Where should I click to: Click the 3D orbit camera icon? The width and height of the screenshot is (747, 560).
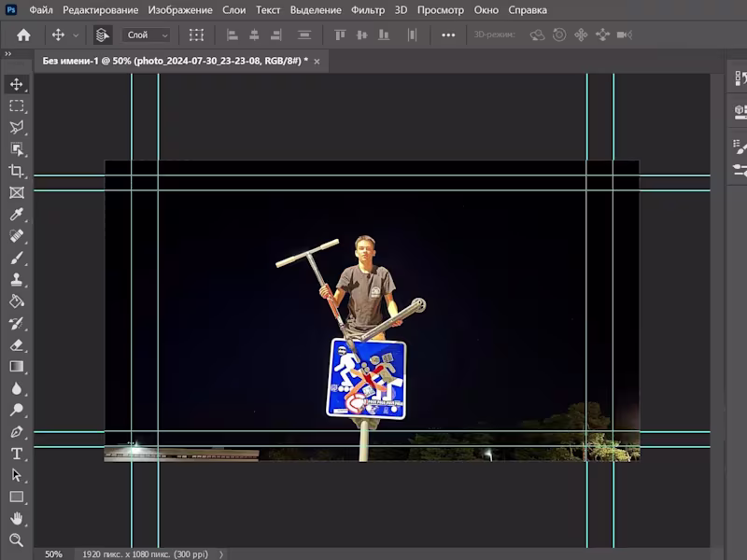[x=536, y=34]
